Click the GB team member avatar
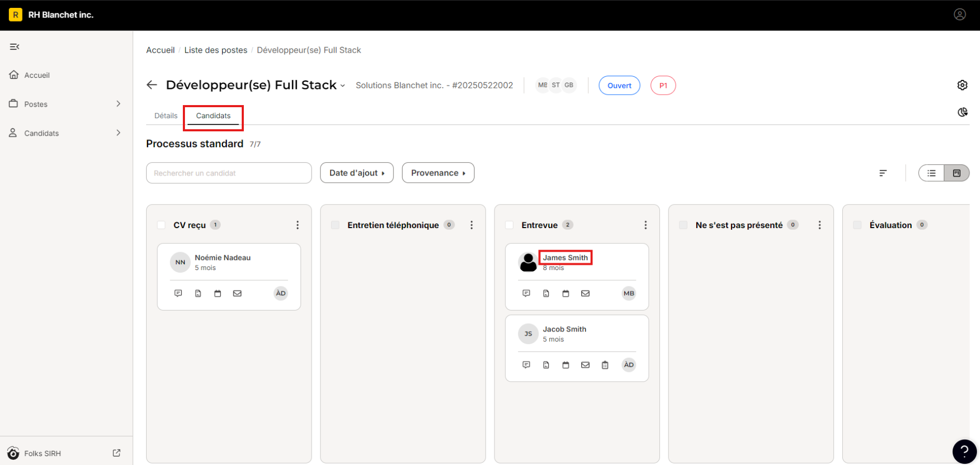Viewport: 980px width, 465px height. 569,85
